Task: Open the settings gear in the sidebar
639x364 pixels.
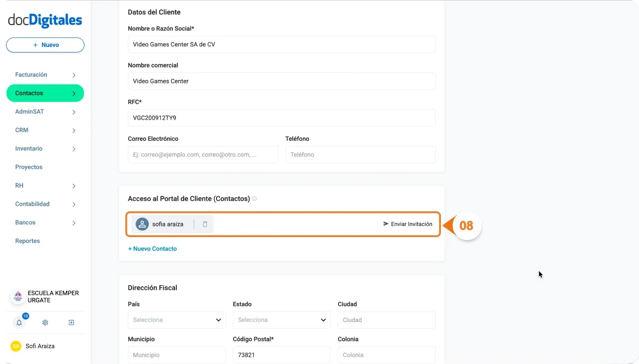Action: pos(45,323)
